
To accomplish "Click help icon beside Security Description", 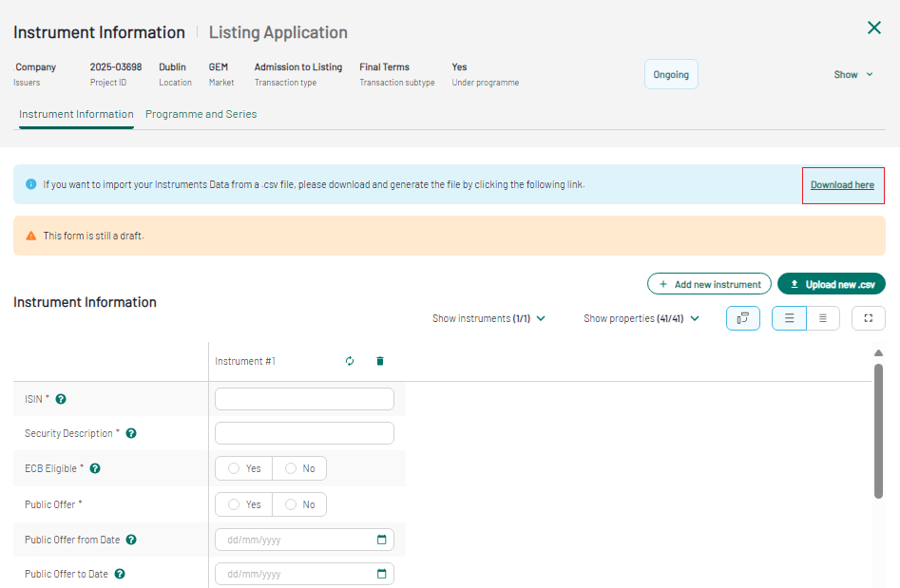I will (x=131, y=433).
